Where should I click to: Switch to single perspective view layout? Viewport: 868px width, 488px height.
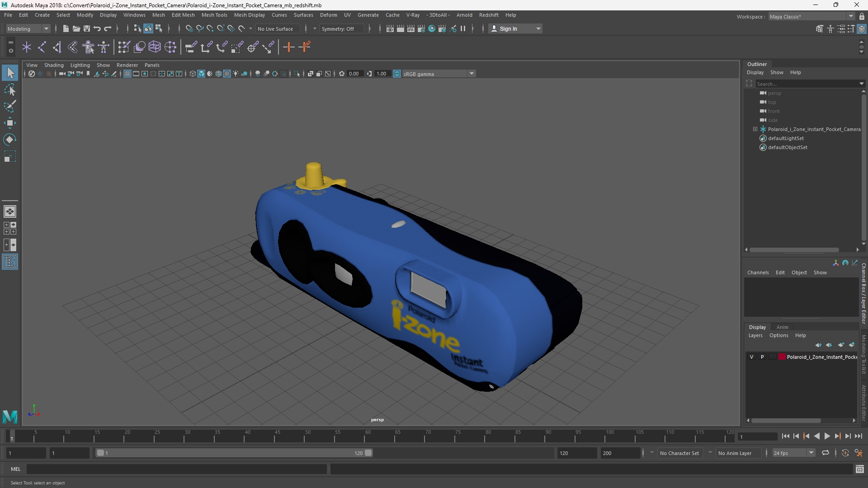point(10,211)
